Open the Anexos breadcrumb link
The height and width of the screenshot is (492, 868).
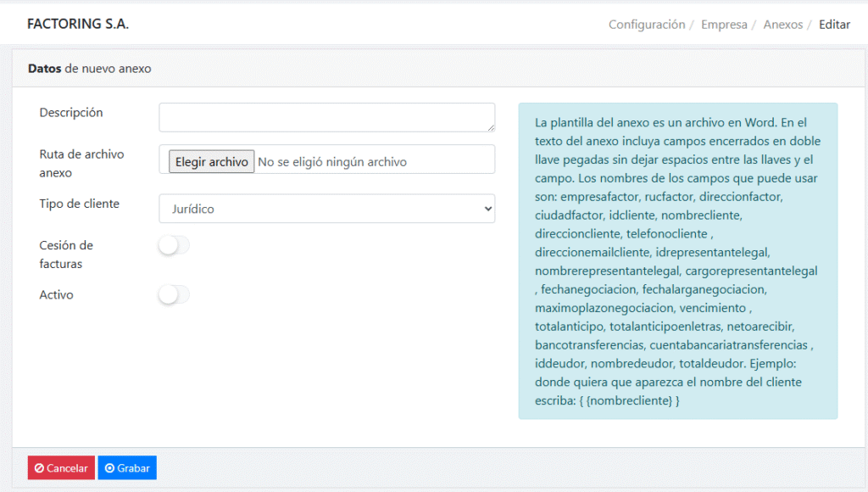pyautogui.click(x=782, y=25)
